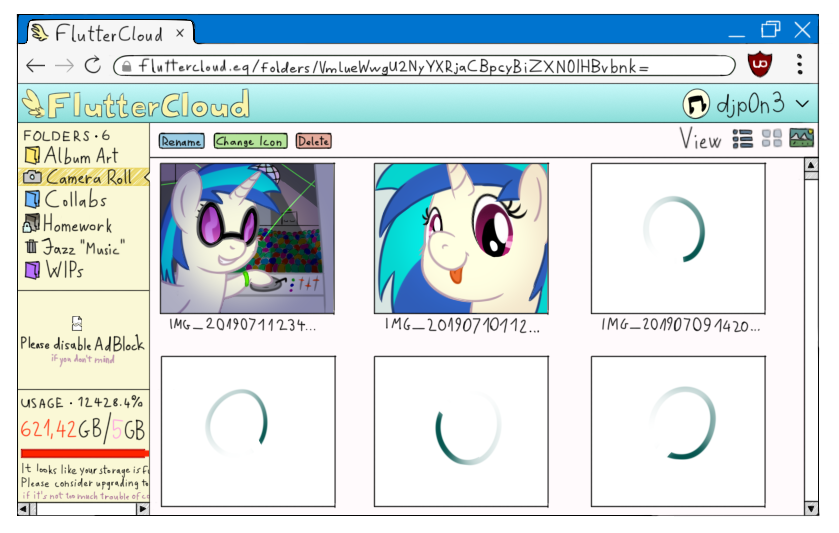
Task: Click the first loading thumbnail in the second row
Action: coord(248,431)
